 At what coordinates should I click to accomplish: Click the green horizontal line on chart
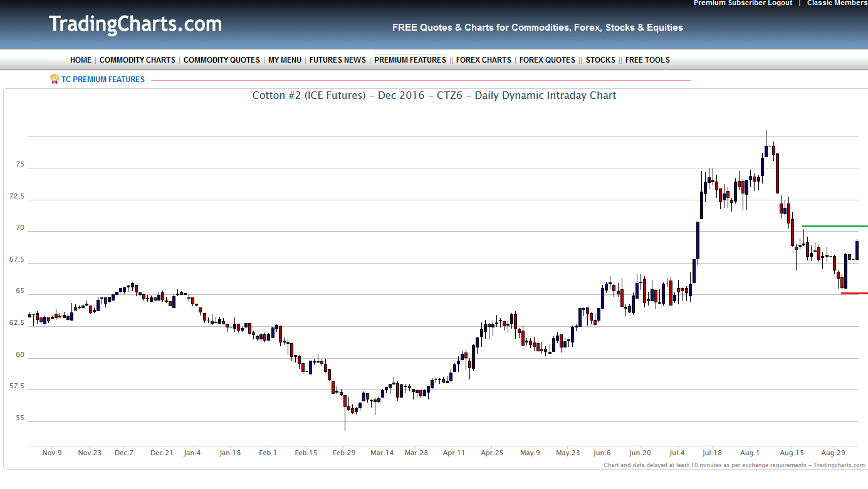click(x=834, y=226)
